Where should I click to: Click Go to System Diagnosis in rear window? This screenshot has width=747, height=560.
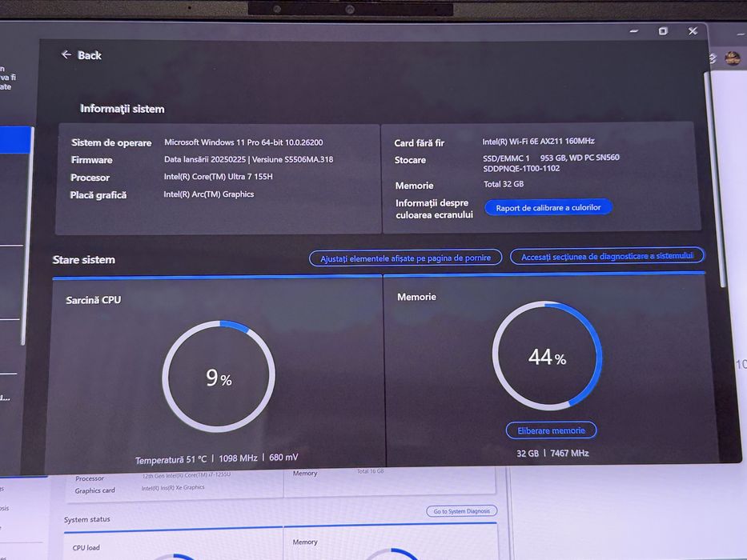(462, 511)
